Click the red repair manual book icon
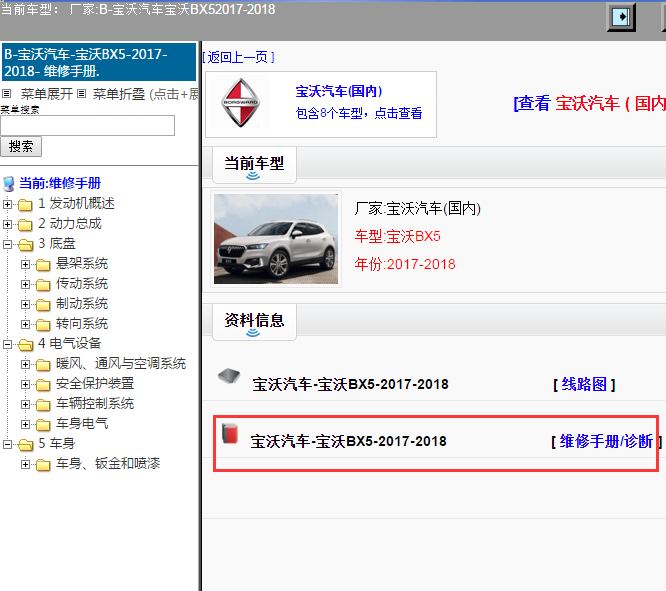666x591 pixels. (230, 433)
